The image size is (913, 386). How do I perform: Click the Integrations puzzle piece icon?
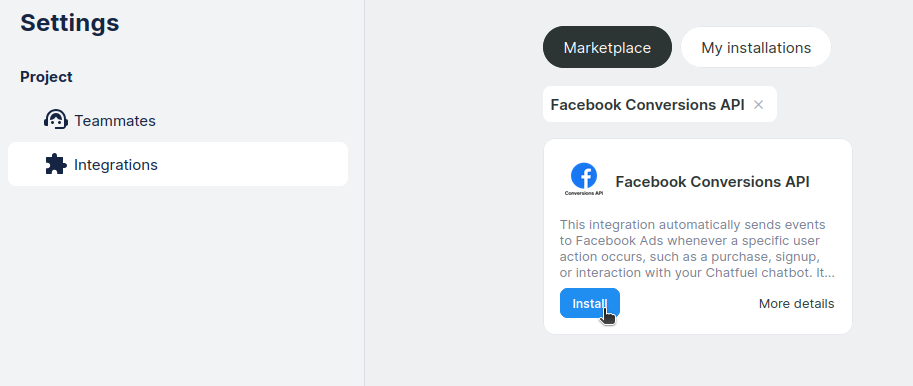point(55,164)
